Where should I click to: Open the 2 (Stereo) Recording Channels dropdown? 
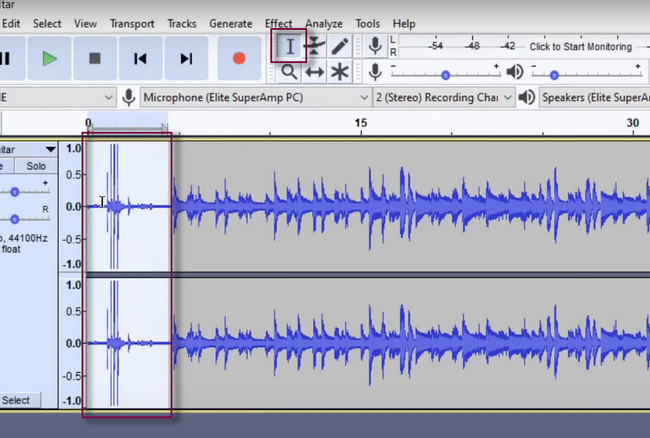pyautogui.click(x=444, y=98)
